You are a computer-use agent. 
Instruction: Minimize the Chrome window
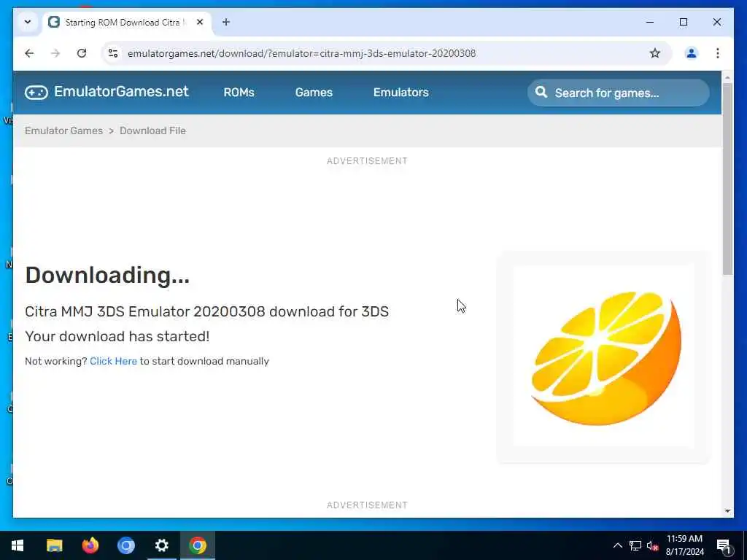tap(650, 22)
